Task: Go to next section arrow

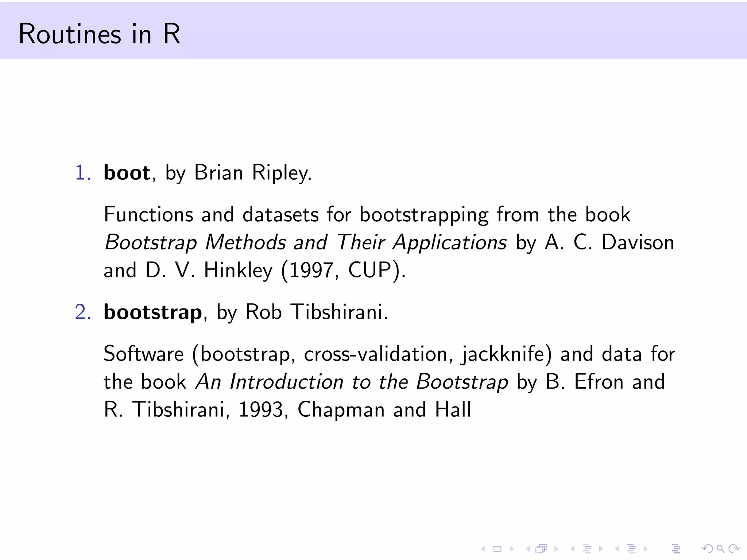Action: (646, 548)
